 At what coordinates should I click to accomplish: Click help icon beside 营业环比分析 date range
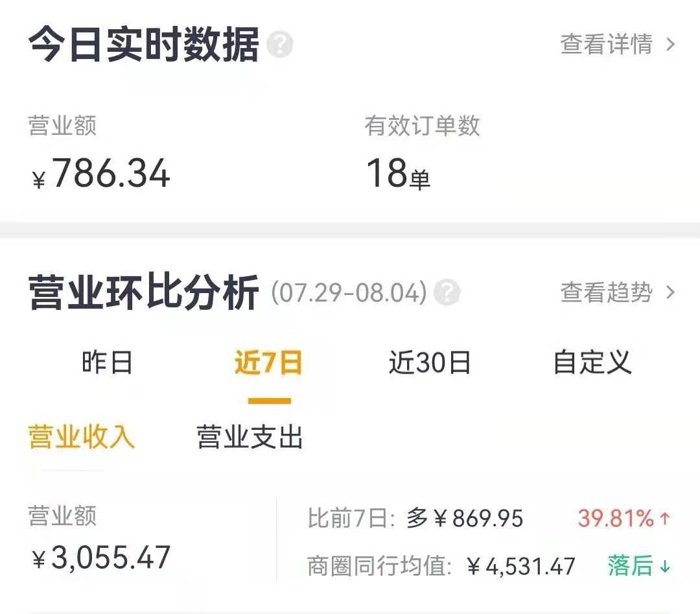click(x=447, y=292)
